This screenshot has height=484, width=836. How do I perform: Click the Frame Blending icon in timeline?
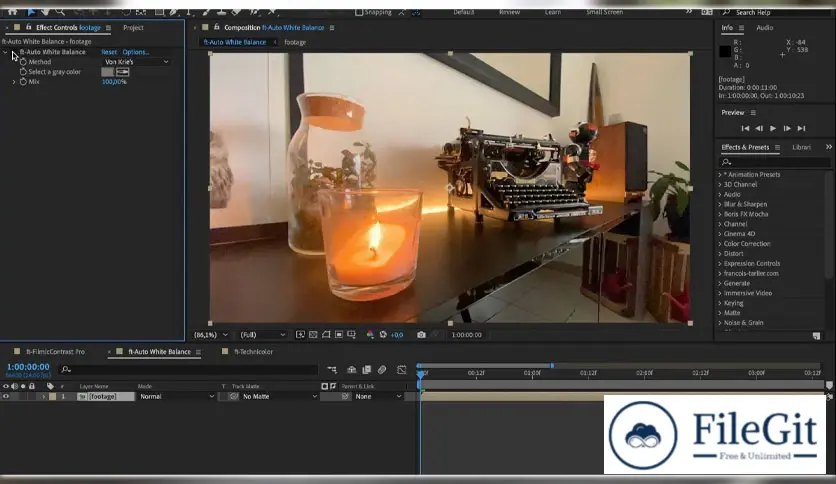coord(367,369)
